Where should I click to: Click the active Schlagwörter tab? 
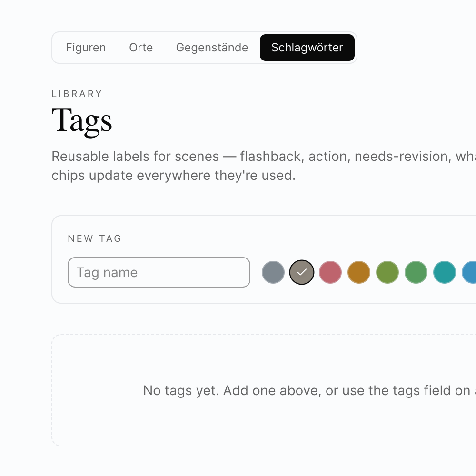pyautogui.click(x=307, y=48)
